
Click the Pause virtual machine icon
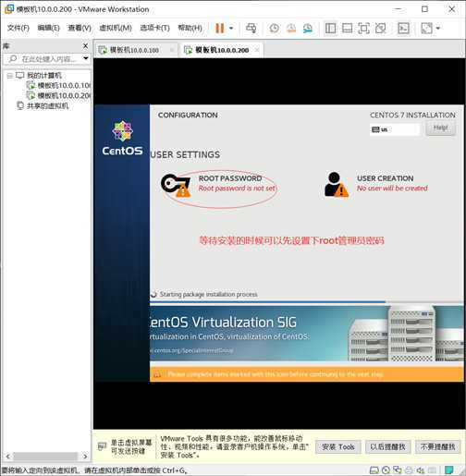click(x=219, y=28)
